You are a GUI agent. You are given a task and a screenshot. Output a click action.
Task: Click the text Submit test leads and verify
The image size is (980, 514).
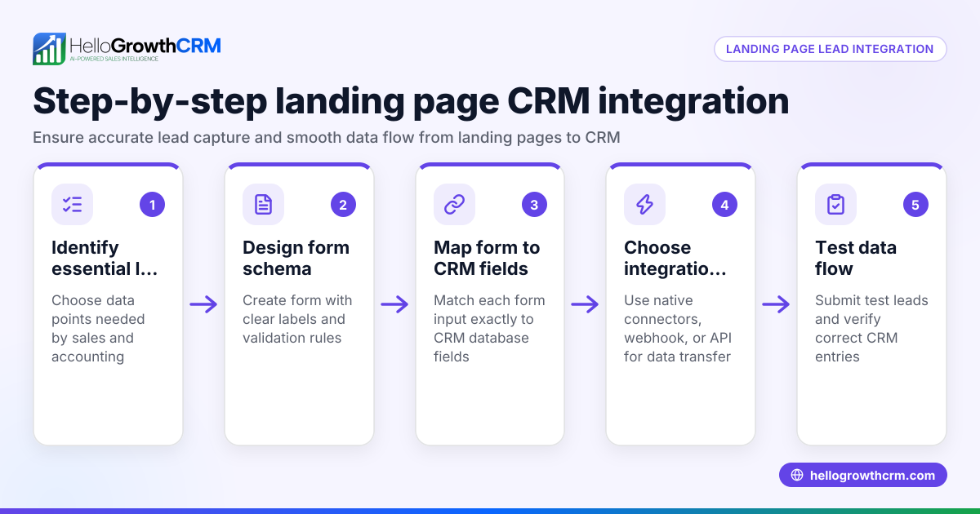pos(871,328)
